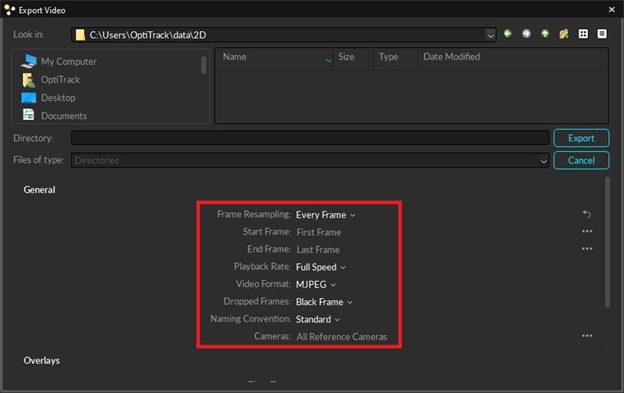Viewport: 624px width, 393px height.
Task: Click the General section header
Action: point(39,190)
